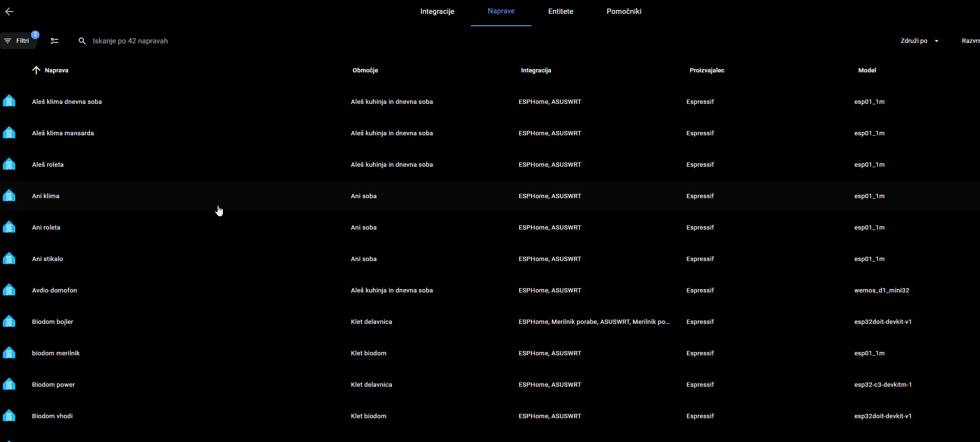Viewport: 980px width, 442px height.
Task: Switch to the Entitete tab
Action: coord(560,11)
